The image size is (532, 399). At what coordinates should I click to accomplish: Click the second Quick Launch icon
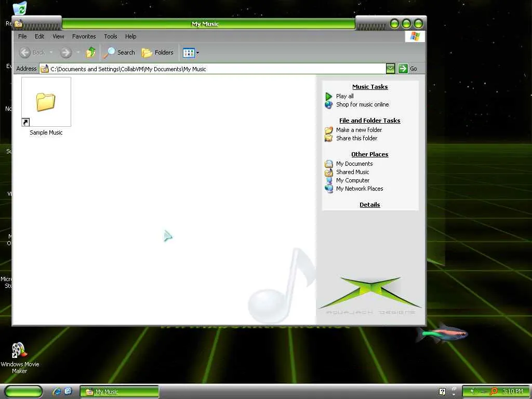68,391
